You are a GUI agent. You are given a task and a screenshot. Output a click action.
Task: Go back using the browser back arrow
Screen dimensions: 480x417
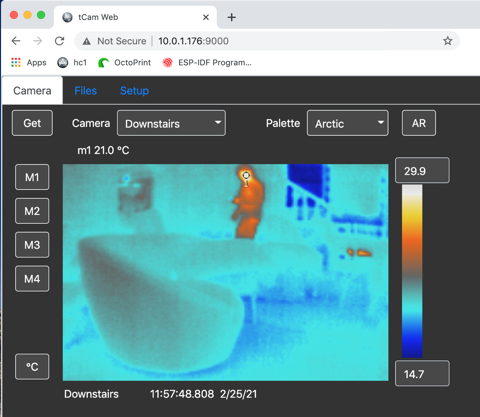16,41
